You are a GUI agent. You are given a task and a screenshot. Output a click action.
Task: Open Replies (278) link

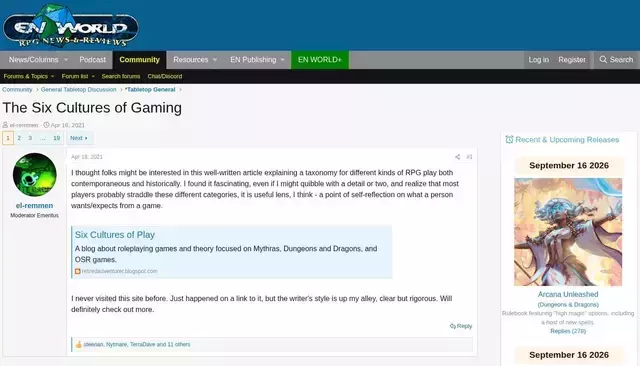pos(568,331)
